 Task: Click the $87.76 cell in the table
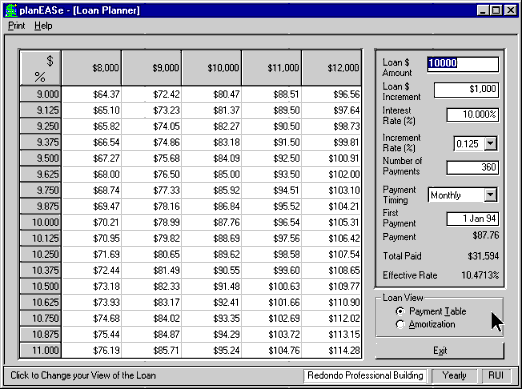tap(212, 222)
